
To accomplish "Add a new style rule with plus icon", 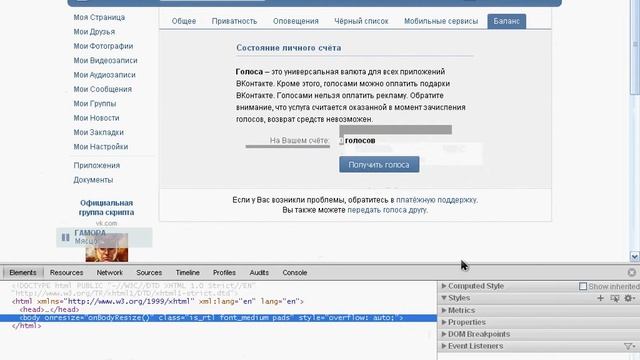I will pos(600,298).
